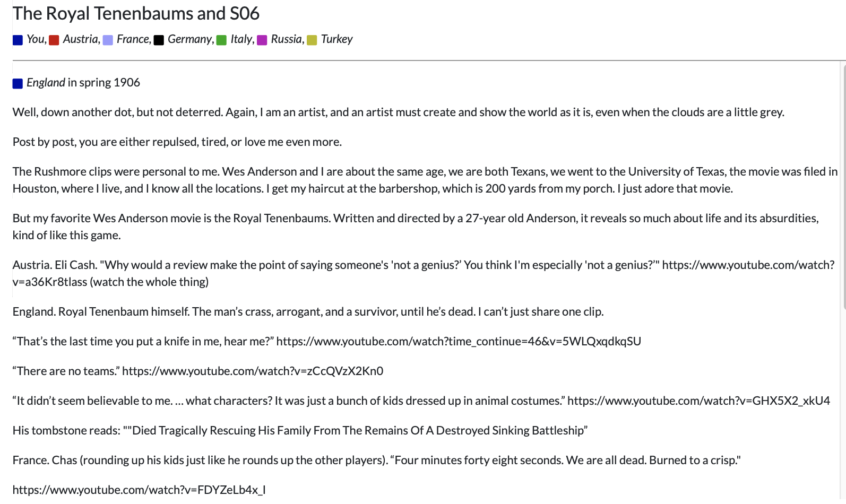Select the olive Turkey color square
The height and width of the screenshot is (504, 846).
click(312, 40)
